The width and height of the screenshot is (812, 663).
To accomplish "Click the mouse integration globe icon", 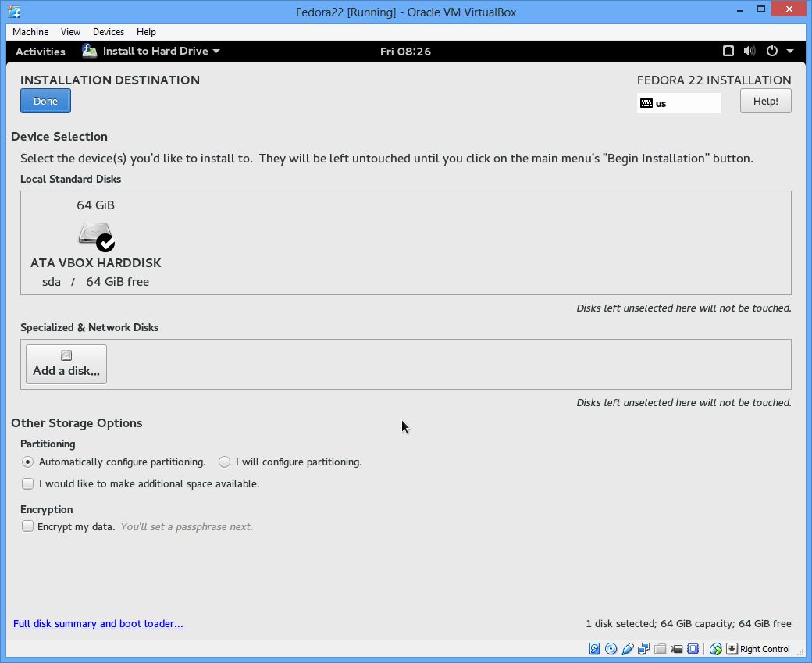I will click(x=716, y=648).
